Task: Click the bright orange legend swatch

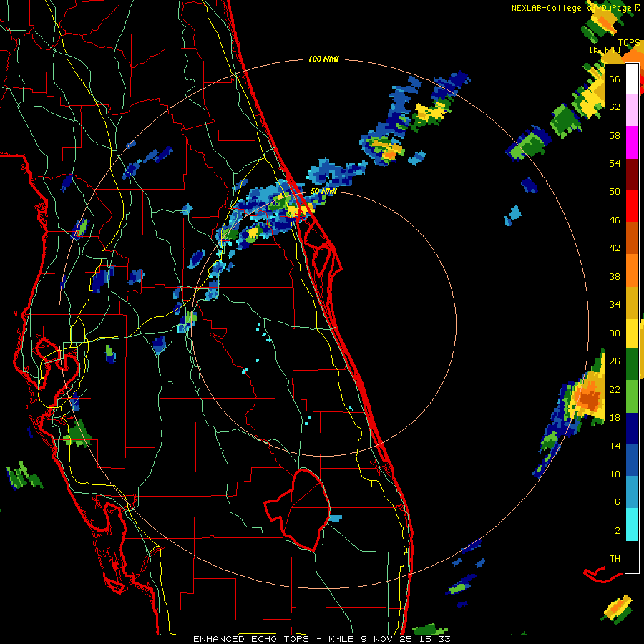Action: click(x=632, y=270)
